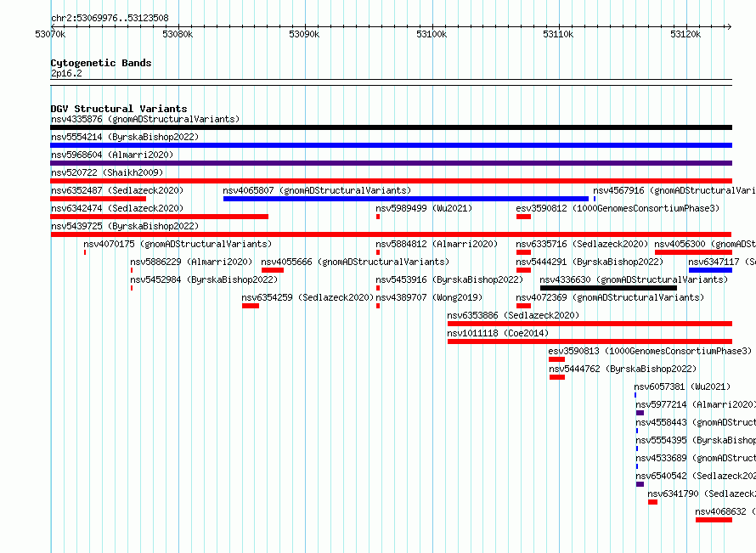This screenshot has width=756, height=553.
Task: Select nsv4336630 (gnomADStructuralVariants) label
Action: (634, 279)
